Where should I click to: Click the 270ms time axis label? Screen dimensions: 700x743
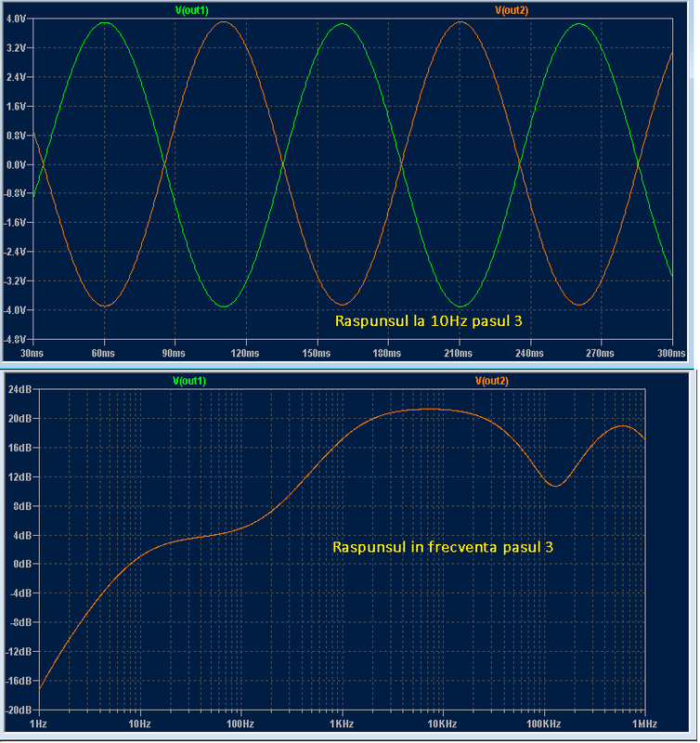tap(600, 354)
